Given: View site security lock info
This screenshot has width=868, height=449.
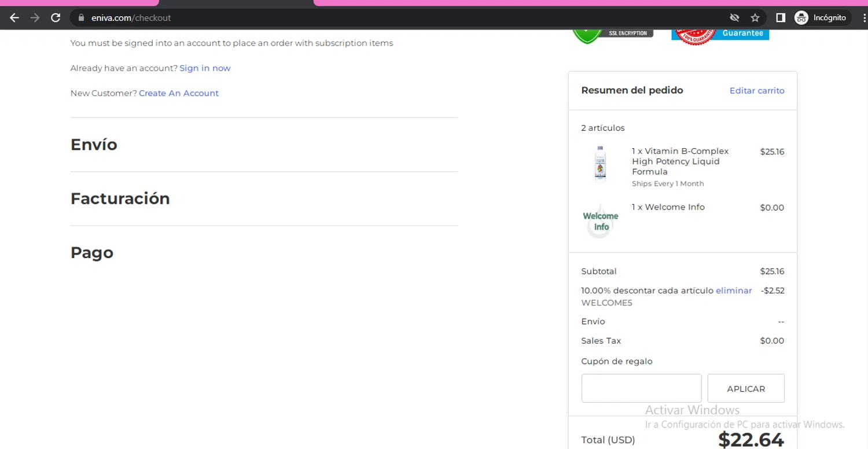Looking at the screenshot, I should [81, 18].
